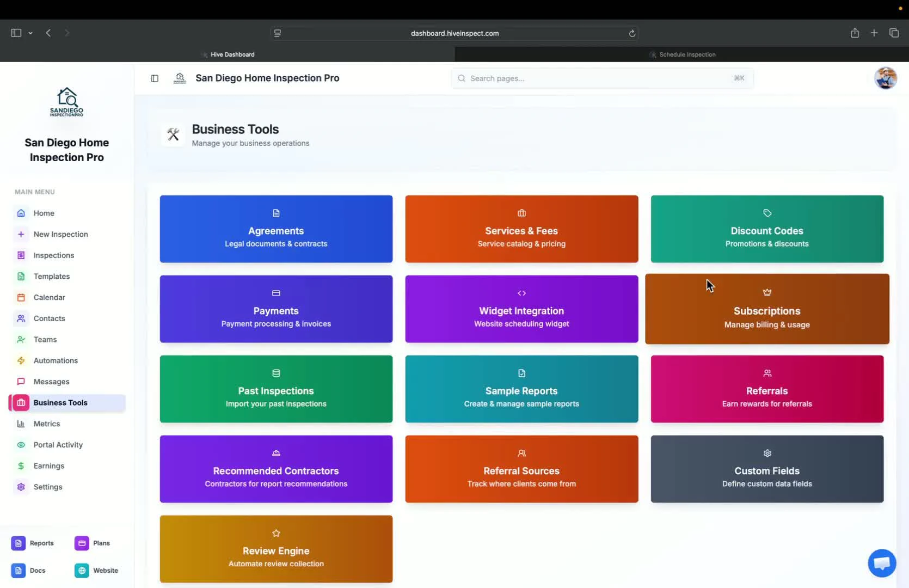Click the Automations lightning bolt icon

[21, 360]
